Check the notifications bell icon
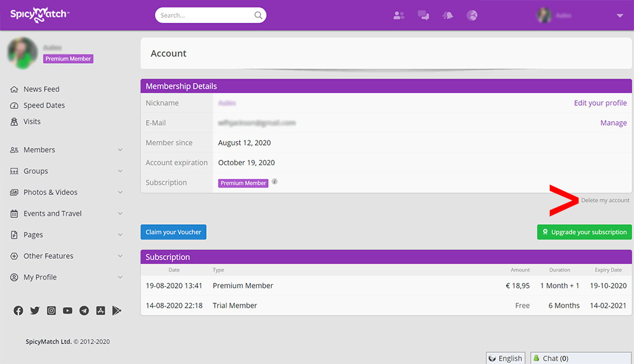The width and height of the screenshot is (634, 364). click(x=448, y=15)
